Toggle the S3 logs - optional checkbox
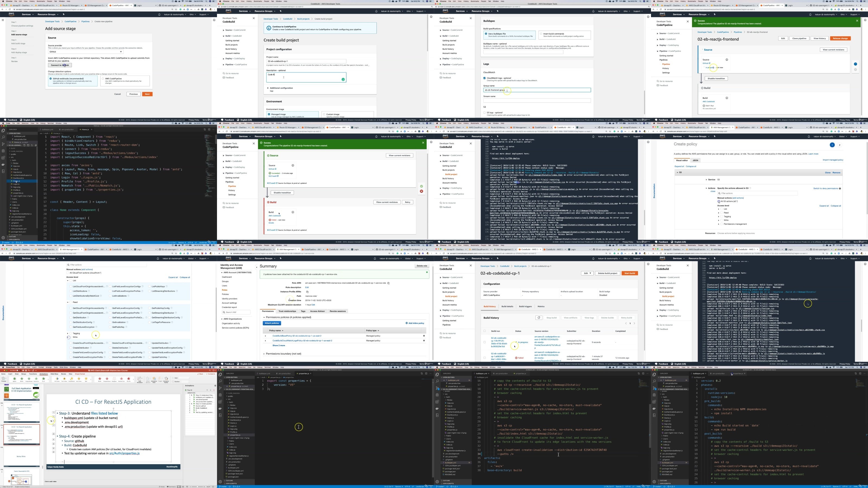The height and width of the screenshot is (488, 868). [484, 113]
